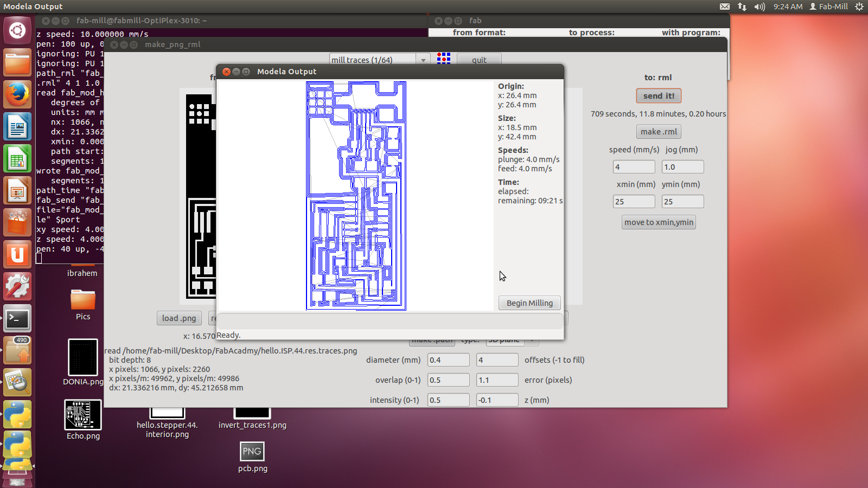The width and height of the screenshot is (868, 488).
Task: Launch Firefox from the dock
Action: 17,95
